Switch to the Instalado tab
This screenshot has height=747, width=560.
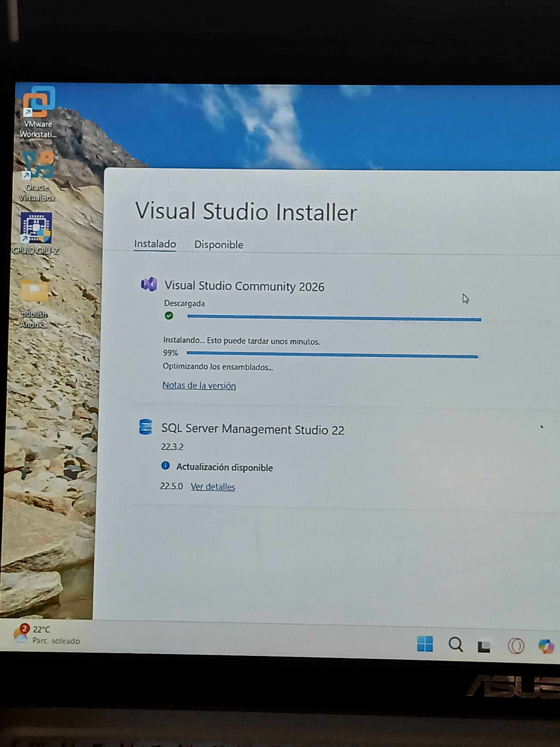pos(155,244)
